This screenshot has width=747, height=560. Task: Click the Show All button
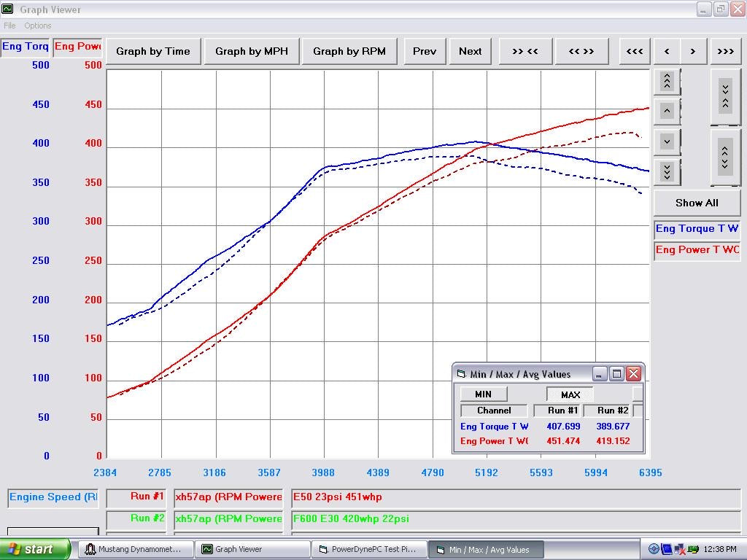697,203
